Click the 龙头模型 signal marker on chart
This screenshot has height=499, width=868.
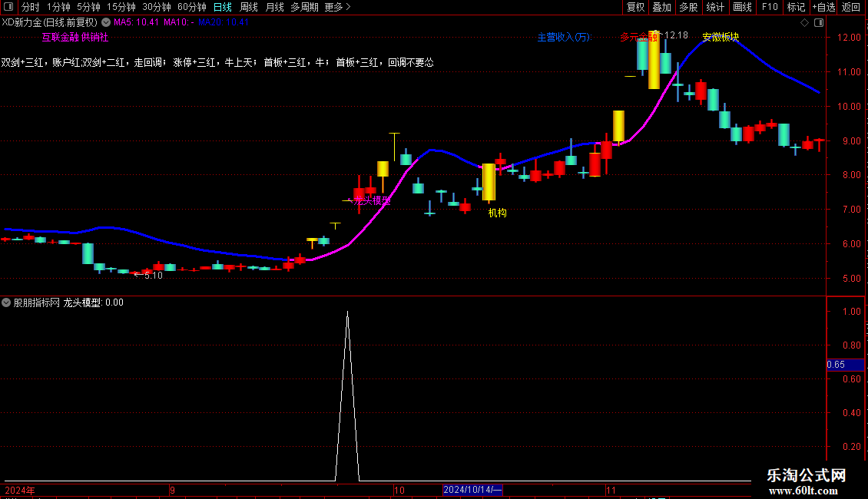point(372,200)
